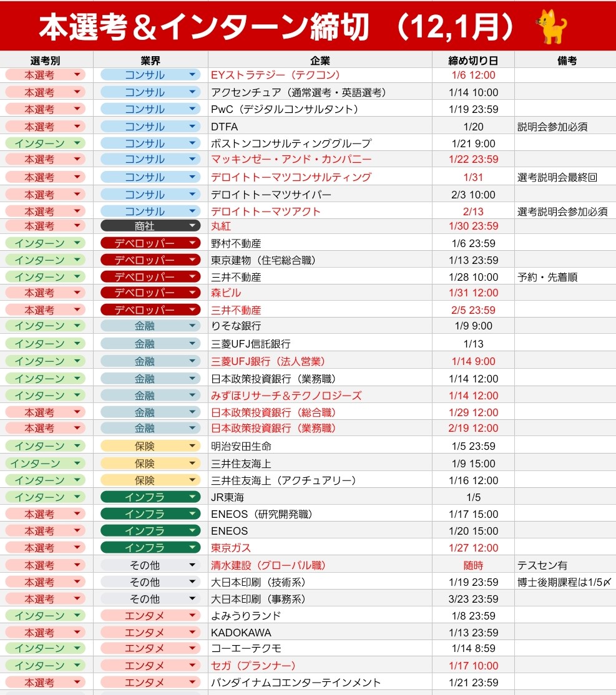
Task: Click the 1/14 8:59 deadline cell
Action: click(473, 648)
